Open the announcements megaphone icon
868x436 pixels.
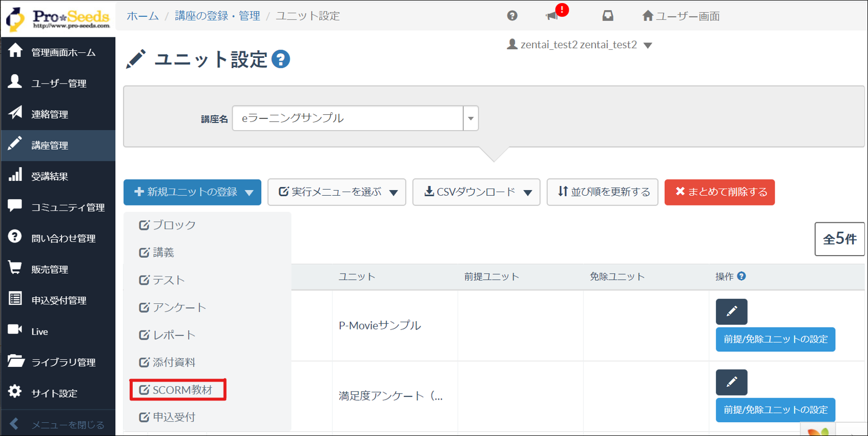pyautogui.click(x=552, y=16)
